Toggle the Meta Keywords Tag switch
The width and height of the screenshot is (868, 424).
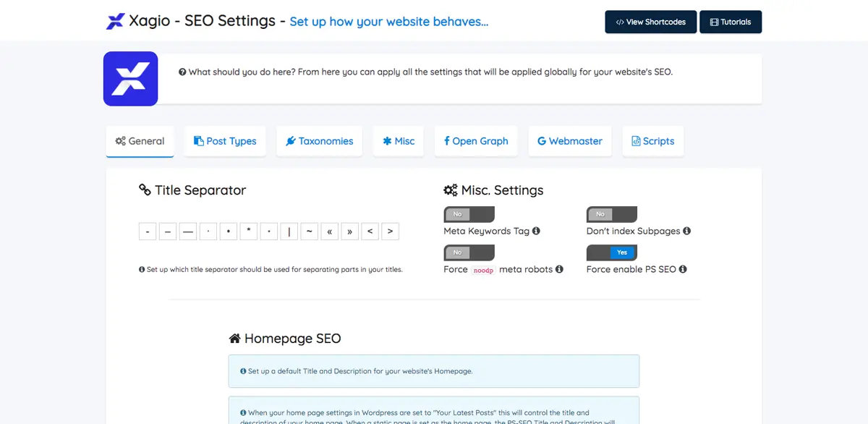(x=469, y=214)
